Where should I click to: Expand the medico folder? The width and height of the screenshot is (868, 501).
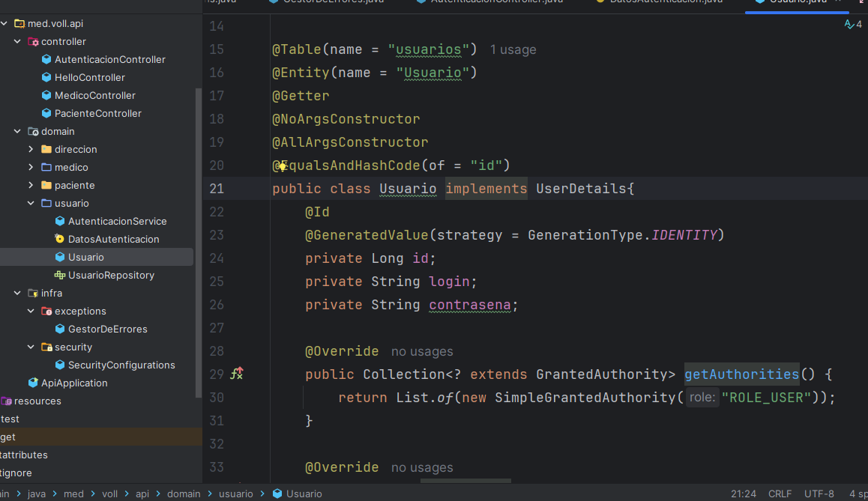tap(31, 168)
